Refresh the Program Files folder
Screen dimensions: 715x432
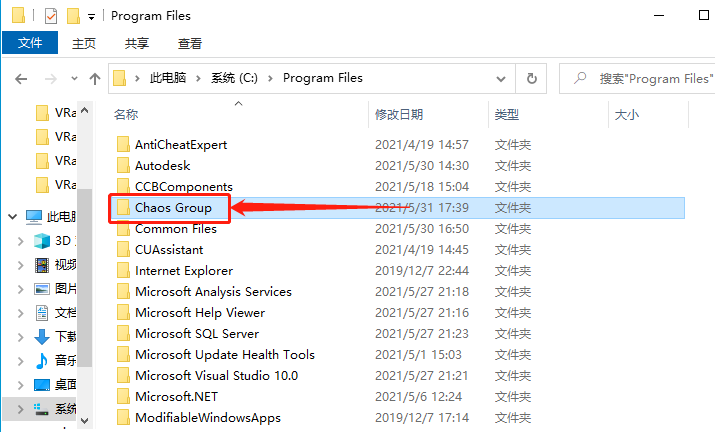click(531, 79)
